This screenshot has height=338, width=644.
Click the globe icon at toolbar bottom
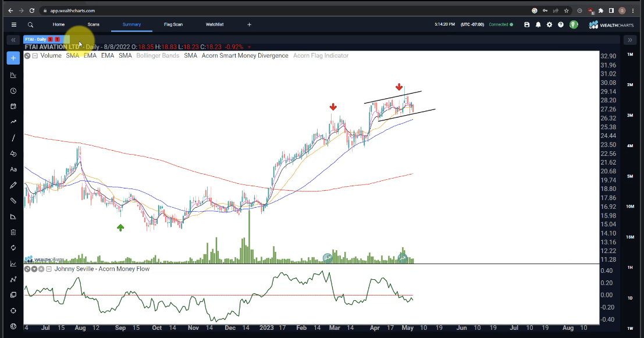click(x=13, y=326)
